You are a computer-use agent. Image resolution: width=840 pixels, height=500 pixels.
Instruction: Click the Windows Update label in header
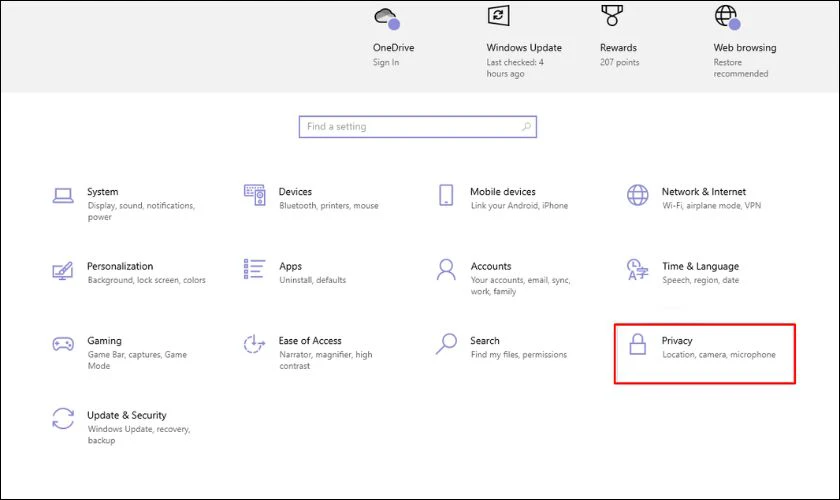(x=524, y=48)
